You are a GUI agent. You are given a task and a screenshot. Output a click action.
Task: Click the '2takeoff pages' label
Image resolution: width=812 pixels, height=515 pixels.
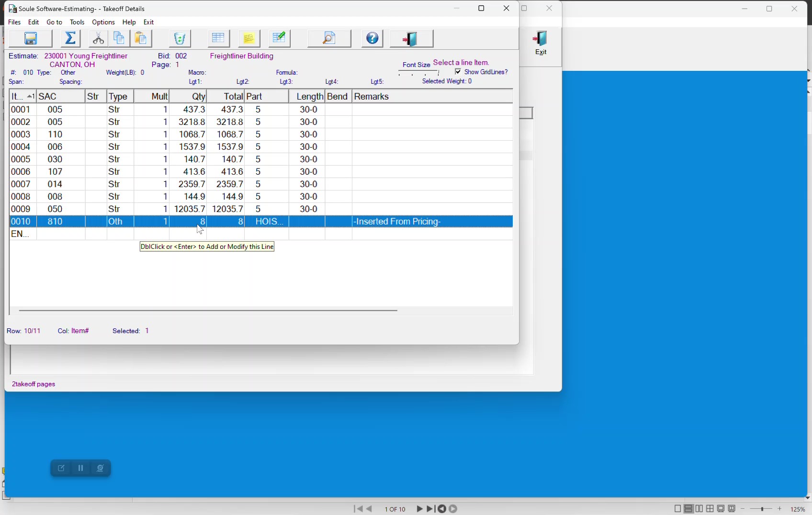click(34, 384)
